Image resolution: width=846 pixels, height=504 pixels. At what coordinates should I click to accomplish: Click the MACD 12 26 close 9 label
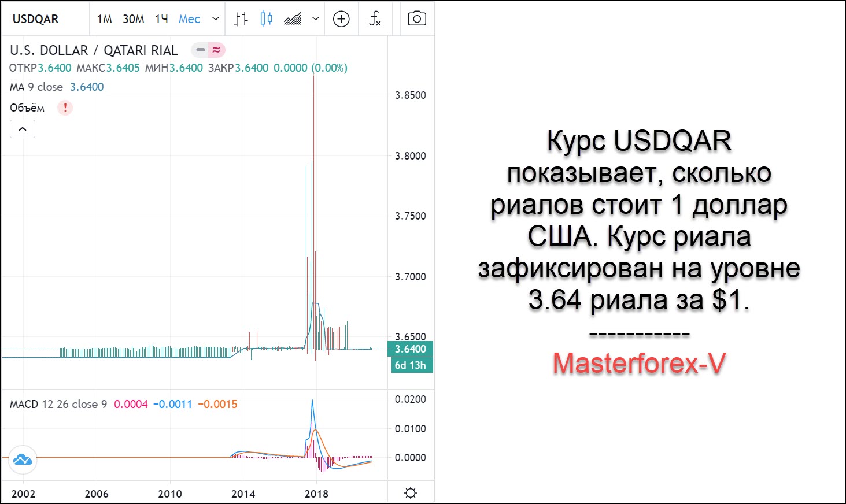click(x=58, y=404)
